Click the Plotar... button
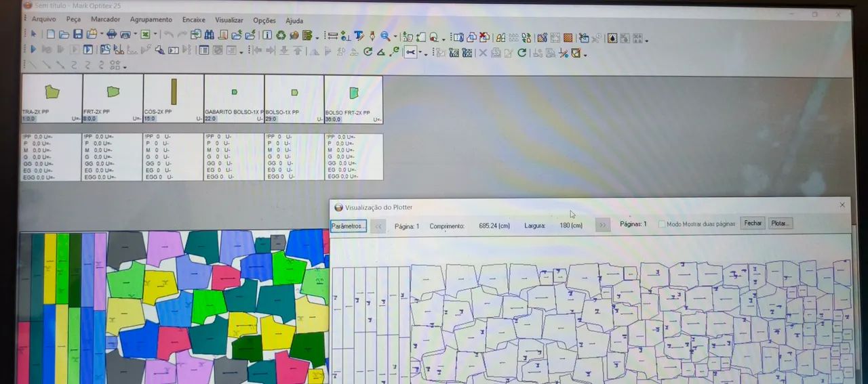This screenshot has width=868, height=384. coord(780,223)
